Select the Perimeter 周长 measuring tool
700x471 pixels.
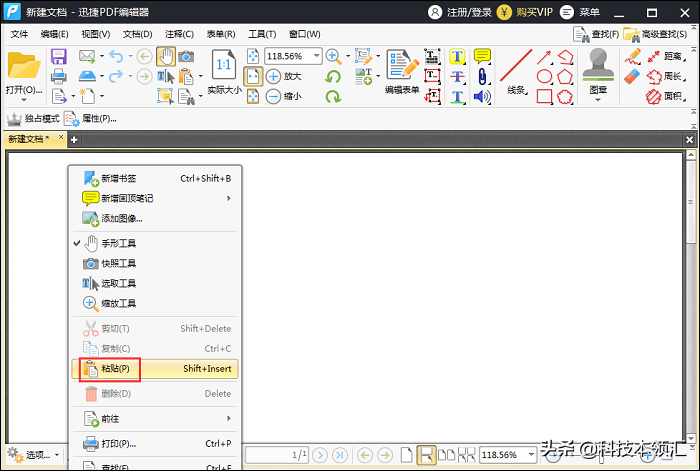666,76
